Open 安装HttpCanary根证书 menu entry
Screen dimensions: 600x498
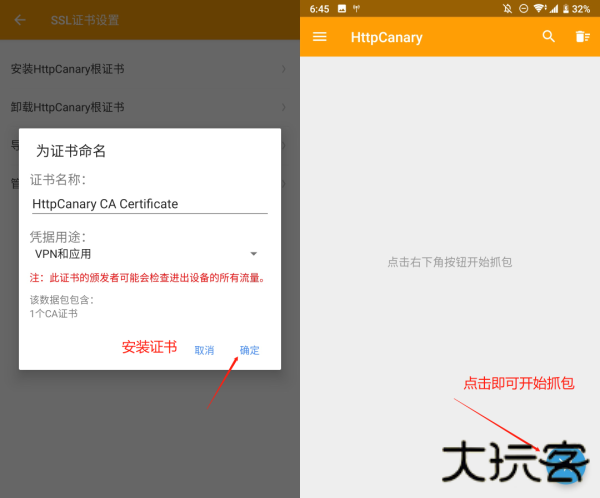[67, 69]
